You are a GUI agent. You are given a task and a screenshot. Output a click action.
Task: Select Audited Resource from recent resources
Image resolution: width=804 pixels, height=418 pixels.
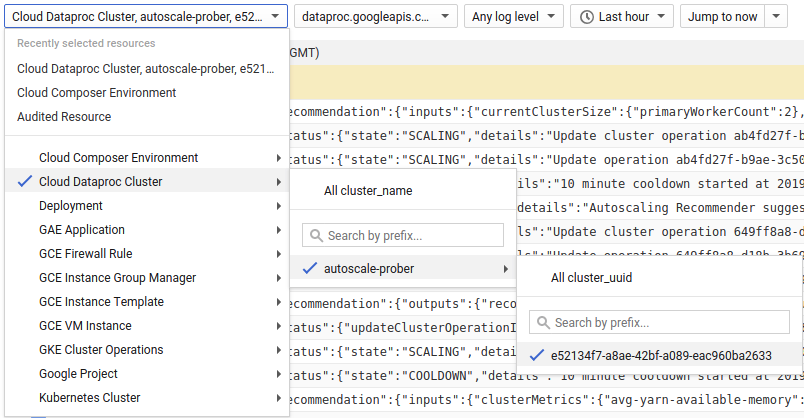64,117
